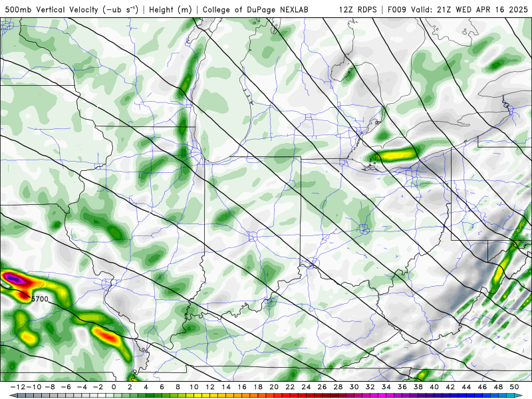Click the '0' value on color scale

tap(114, 387)
